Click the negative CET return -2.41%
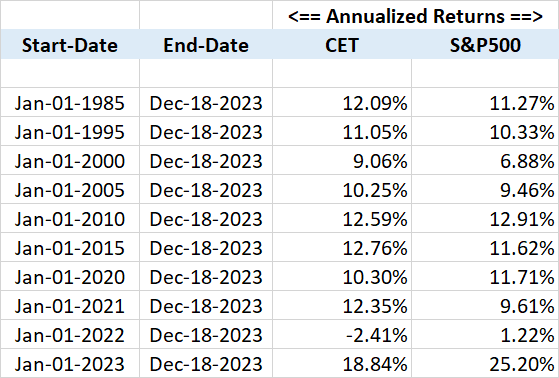This screenshot has width=559, height=378. coord(342,335)
